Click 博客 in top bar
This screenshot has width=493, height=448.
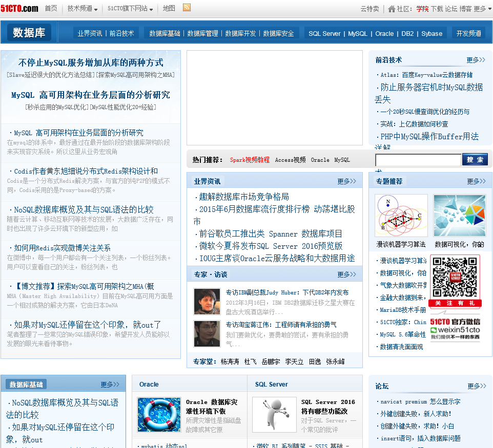pos(465,9)
